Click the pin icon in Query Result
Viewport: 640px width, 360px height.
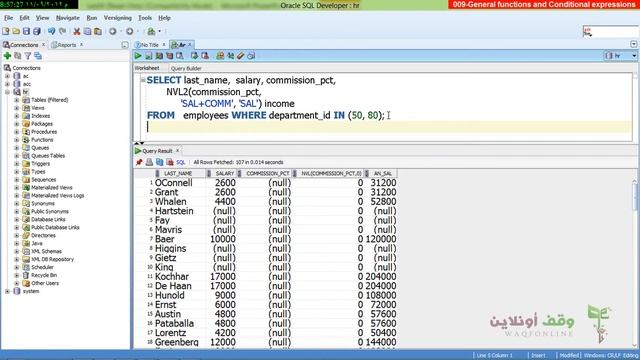tap(139, 162)
